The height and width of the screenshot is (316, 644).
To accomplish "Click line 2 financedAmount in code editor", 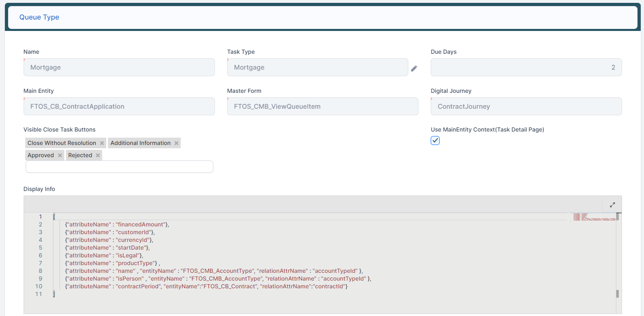I will pyautogui.click(x=141, y=224).
